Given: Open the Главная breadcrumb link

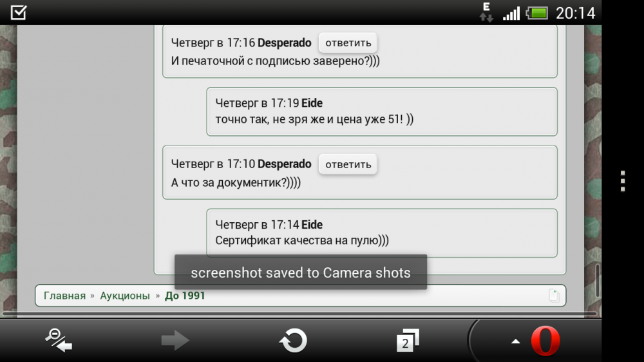Looking at the screenshot, I should coord(64,296).
